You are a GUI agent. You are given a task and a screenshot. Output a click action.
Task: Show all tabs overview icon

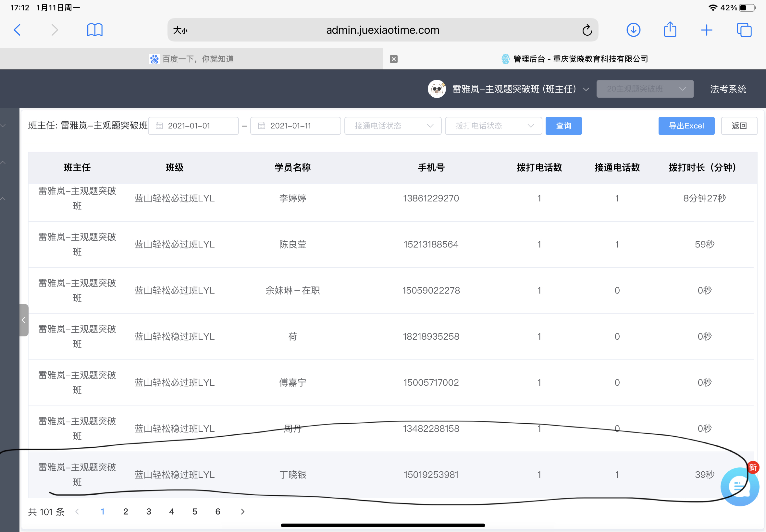click(744, 30)
